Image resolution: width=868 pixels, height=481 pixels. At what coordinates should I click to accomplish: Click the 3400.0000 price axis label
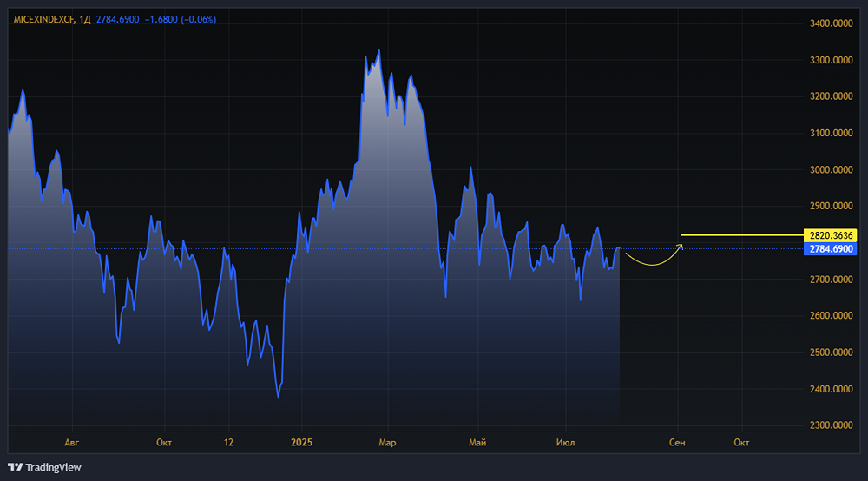pos(831,23)
